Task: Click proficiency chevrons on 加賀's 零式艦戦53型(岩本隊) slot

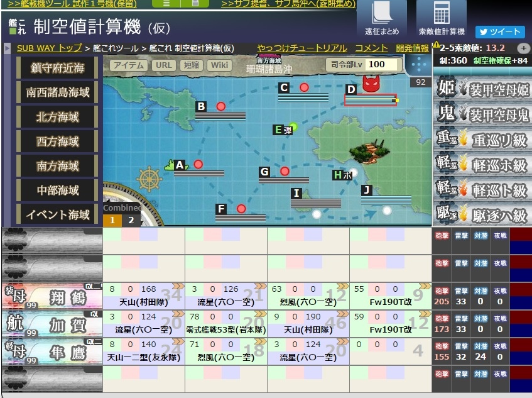Action: click(x=261, y=314)
